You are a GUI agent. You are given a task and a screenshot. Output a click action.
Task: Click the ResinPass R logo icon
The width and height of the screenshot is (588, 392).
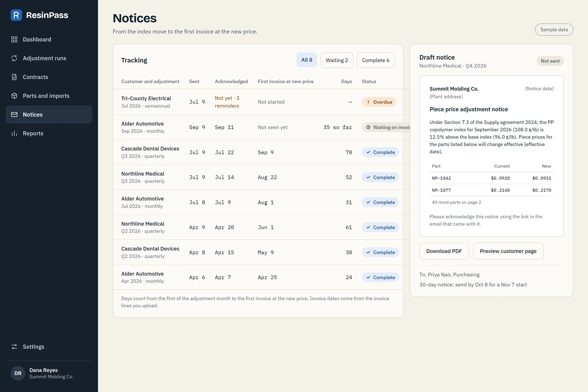[x=16, y=15]
